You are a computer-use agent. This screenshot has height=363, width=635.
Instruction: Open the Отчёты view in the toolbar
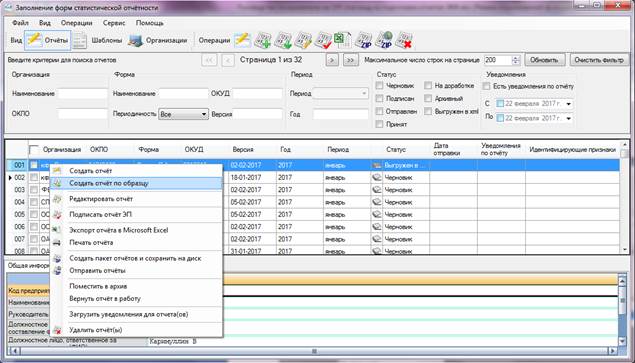coord(47,41)
